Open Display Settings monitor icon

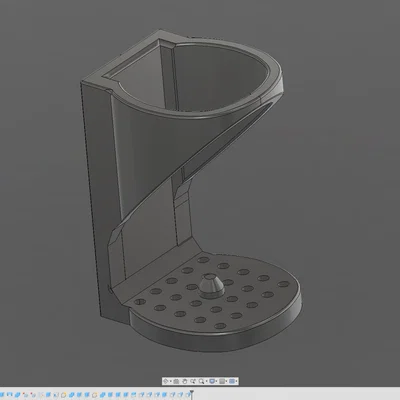point(212,381)
